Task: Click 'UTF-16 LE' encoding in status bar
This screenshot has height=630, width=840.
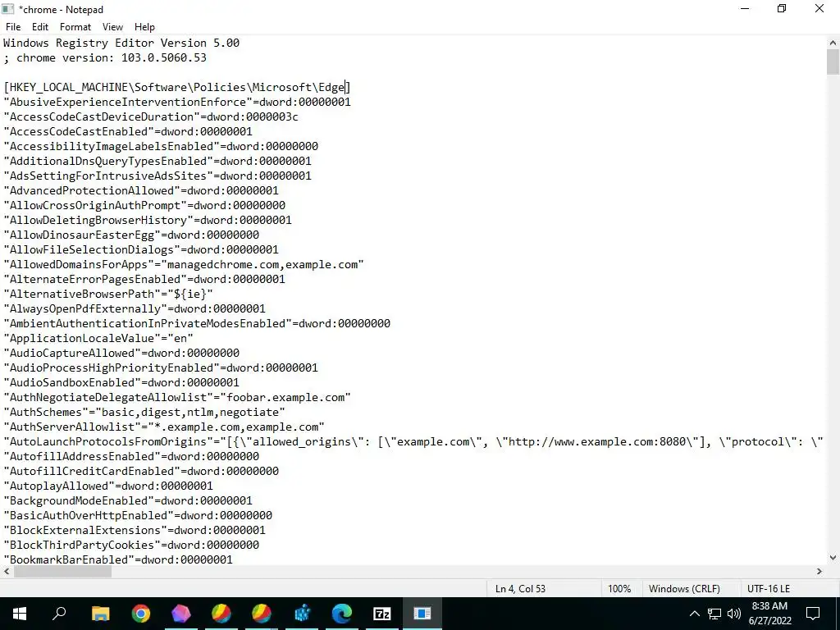Action: (768, 588)
